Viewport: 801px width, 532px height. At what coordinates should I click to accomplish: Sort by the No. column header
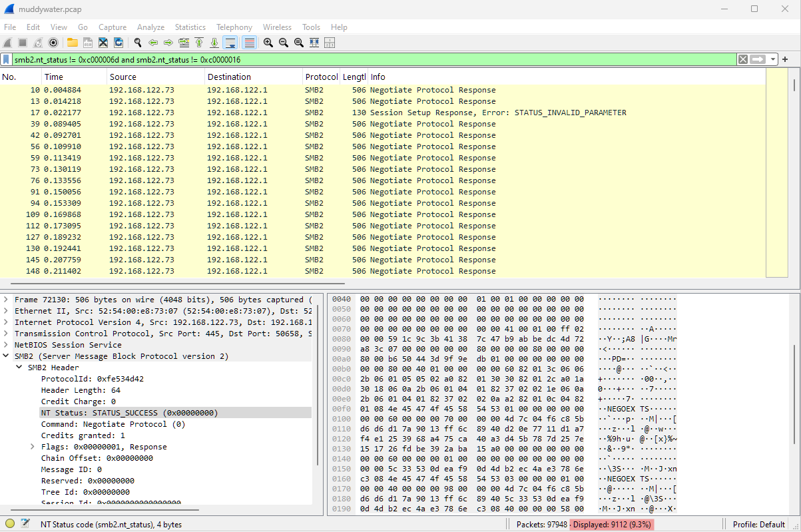21,77
